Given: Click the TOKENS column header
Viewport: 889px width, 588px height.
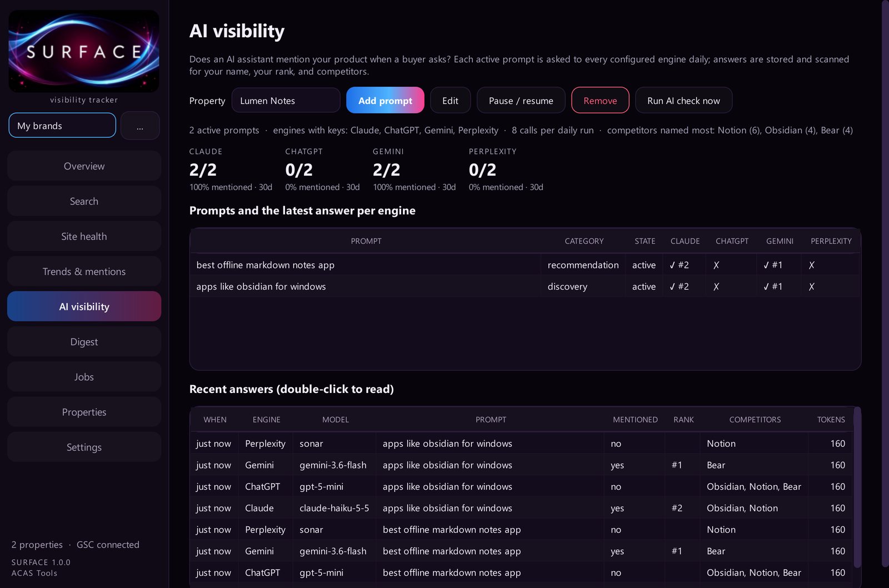Looking at the screenshot, I should [830, 420].
